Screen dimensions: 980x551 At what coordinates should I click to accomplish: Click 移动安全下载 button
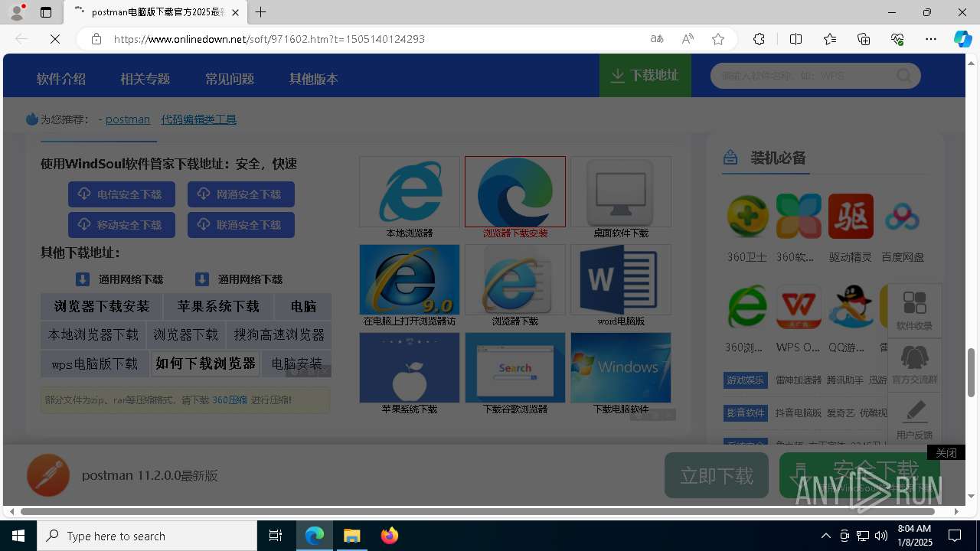click(x=122, y=225)
